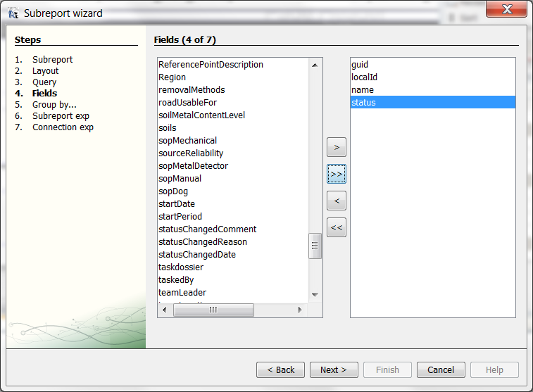The width and height of the screenshot is (533, 392).
Task: Choose teamLeader in available fields
Action: (x=182, y=293)
